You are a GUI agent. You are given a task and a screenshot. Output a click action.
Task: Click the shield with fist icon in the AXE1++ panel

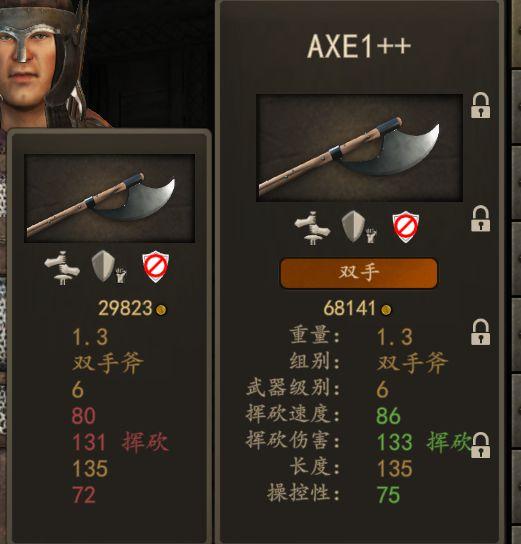(359, 227)
